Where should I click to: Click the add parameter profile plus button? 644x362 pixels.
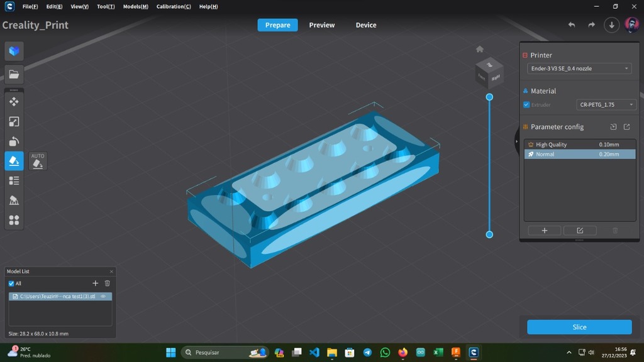click(544, 231)
